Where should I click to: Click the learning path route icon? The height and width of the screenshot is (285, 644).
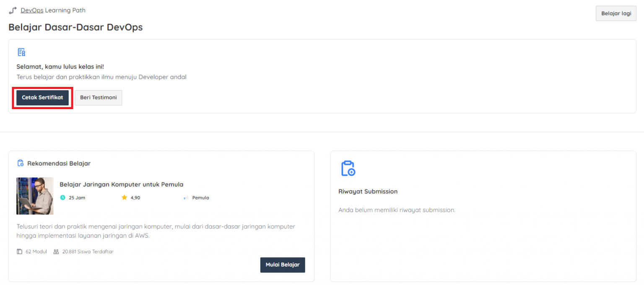click(x=13, y=10)
